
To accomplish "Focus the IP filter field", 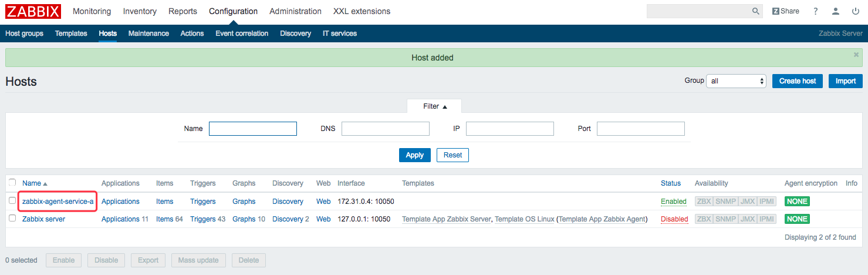I will (510, 129).
